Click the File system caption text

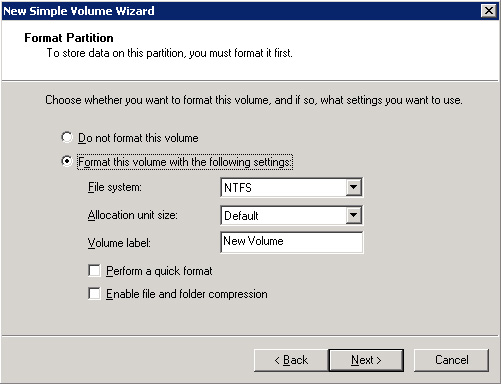click(115, 187)
